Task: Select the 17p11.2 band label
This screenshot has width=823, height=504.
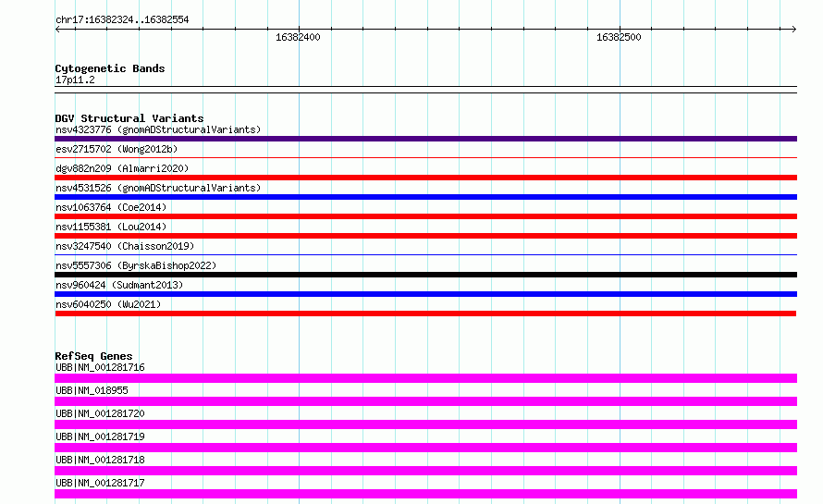Action: (x=75, y=80)
